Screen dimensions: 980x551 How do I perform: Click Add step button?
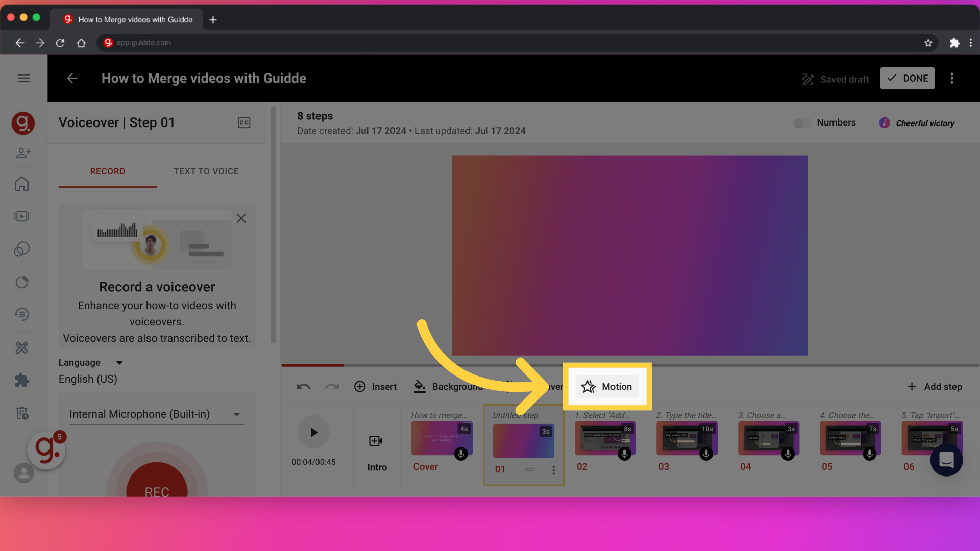pos(935,386)
